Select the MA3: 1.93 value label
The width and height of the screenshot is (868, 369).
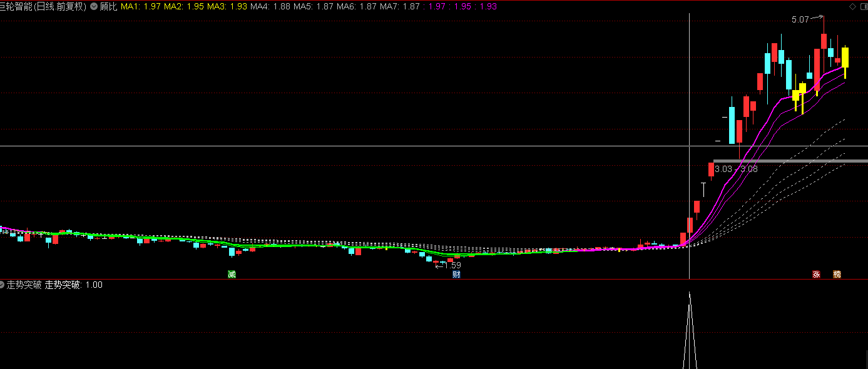(x=227, y=6)
